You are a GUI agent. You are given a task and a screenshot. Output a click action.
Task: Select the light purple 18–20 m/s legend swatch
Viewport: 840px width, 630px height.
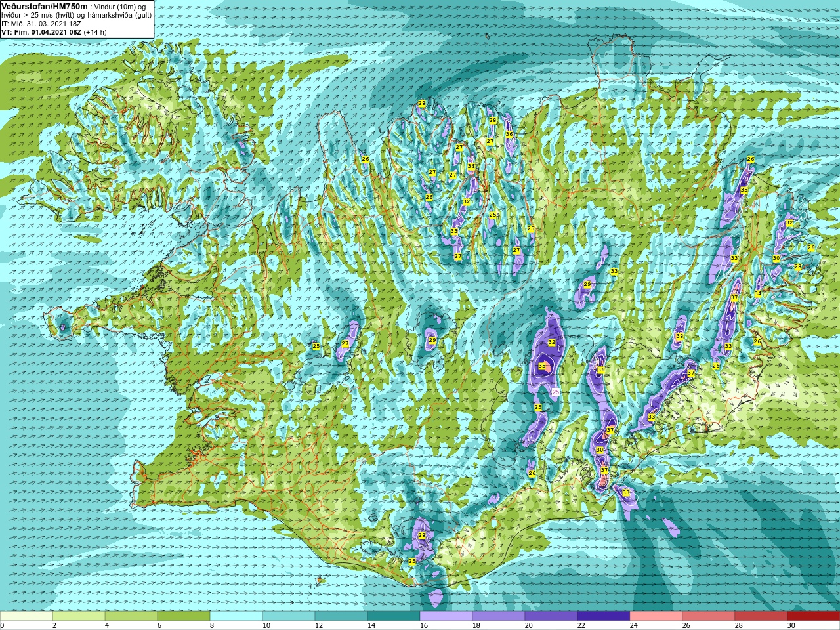click(499, 616)
